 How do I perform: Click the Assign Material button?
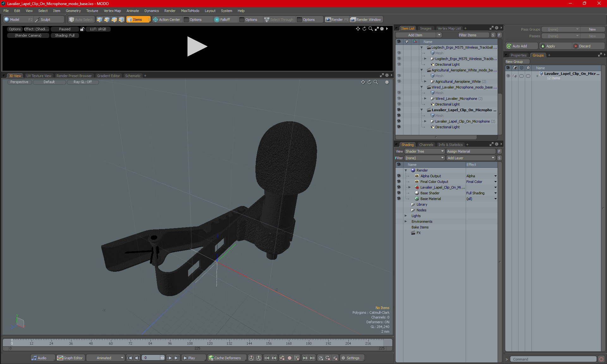(x=471, y=151)
